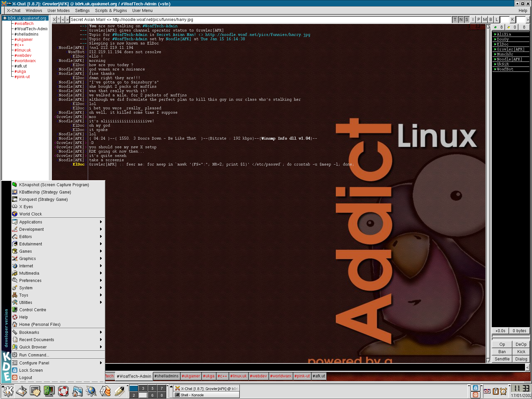The width and height of the screenshot is (532, 399).
Task: Open X Eyes from K menu
Action: pos(58,207)
